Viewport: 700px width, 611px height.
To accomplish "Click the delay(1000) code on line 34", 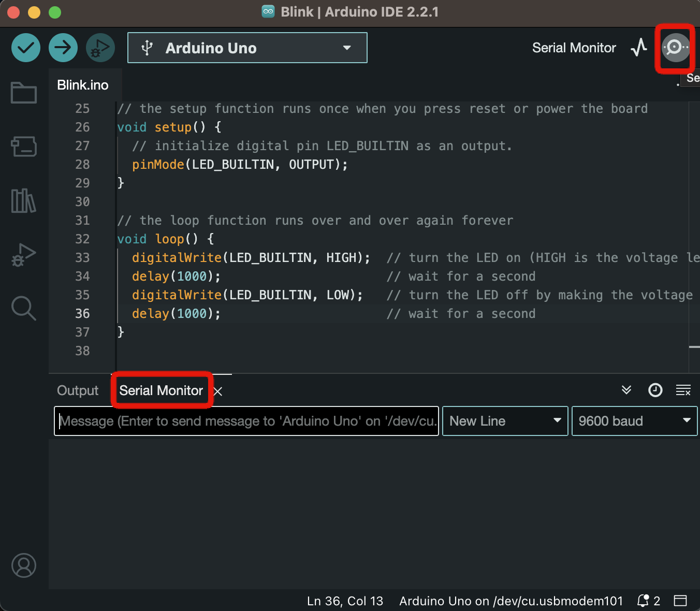I will tap(177, 277).
